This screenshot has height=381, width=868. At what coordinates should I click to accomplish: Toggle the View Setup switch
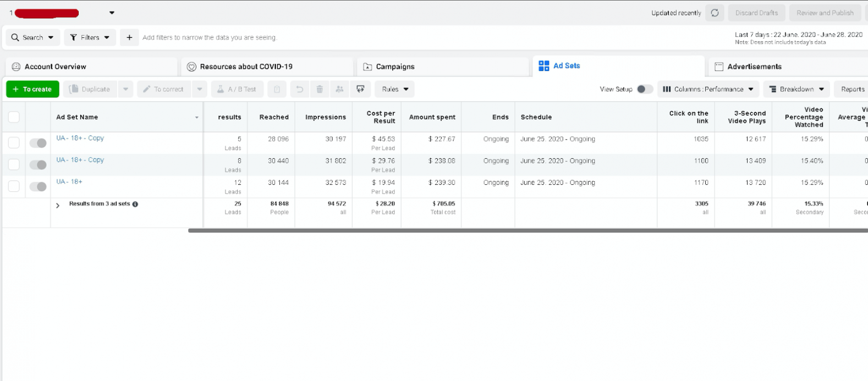(644, 89)
